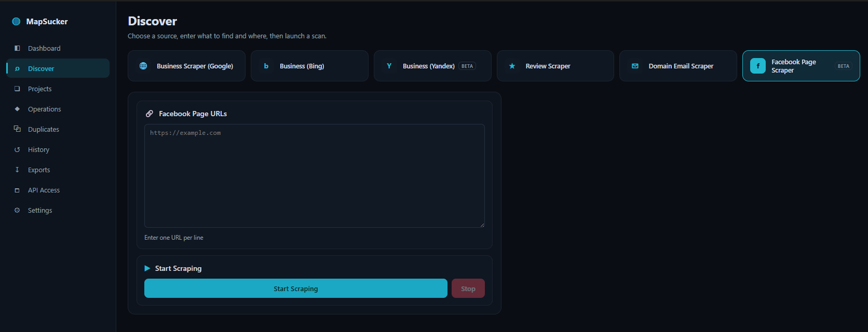
Task: Click the Duplicates sidebar icon
Action: coord(17,129)
